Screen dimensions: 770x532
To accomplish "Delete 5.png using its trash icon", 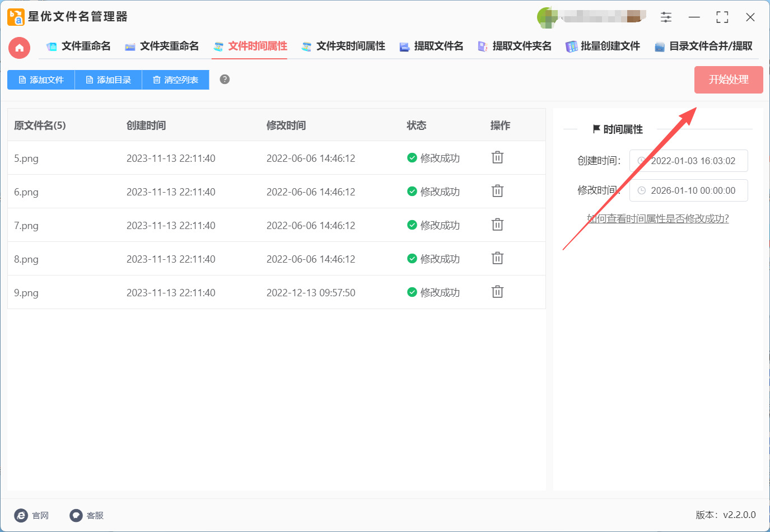I will (x=497, y=157).
